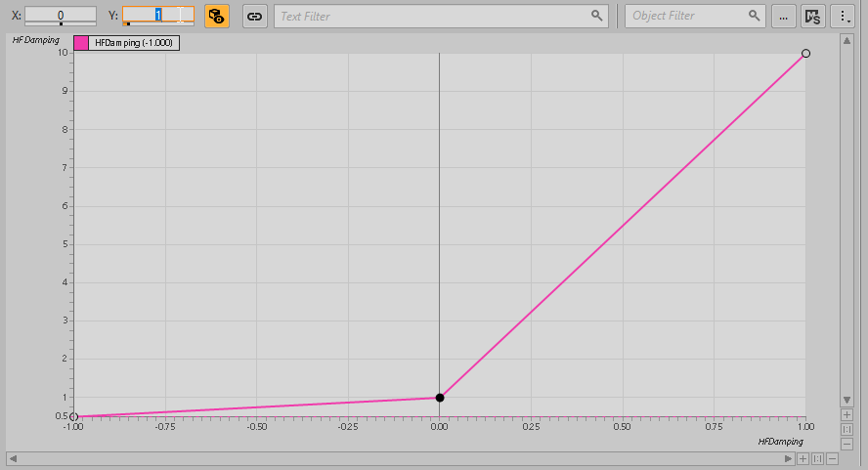Image resolution: width=868 pixels, height=470 pixels.
Task: Reset vertical zoom with 1:1 icon
Action: pos(847,429)
